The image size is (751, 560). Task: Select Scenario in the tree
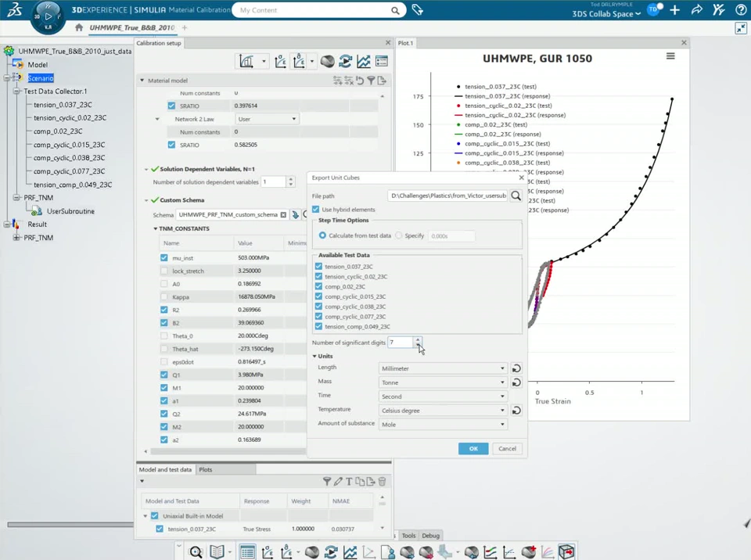coord(41,78)
